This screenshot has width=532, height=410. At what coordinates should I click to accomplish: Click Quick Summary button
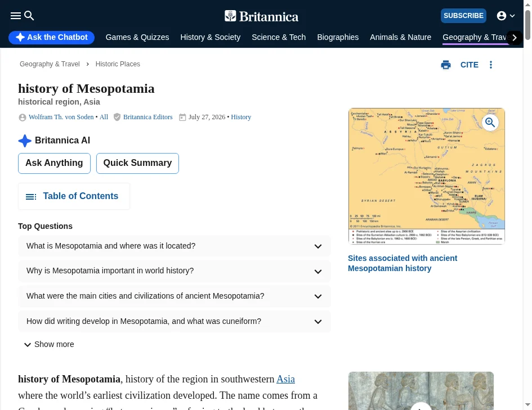(x=137, y=163)
